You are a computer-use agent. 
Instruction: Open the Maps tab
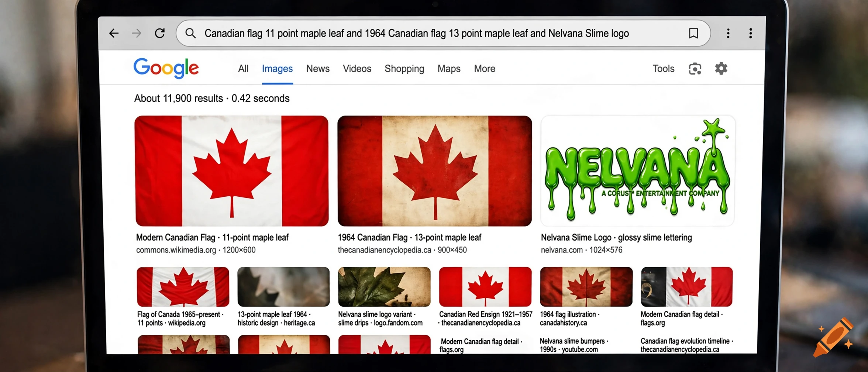point(449,69)
